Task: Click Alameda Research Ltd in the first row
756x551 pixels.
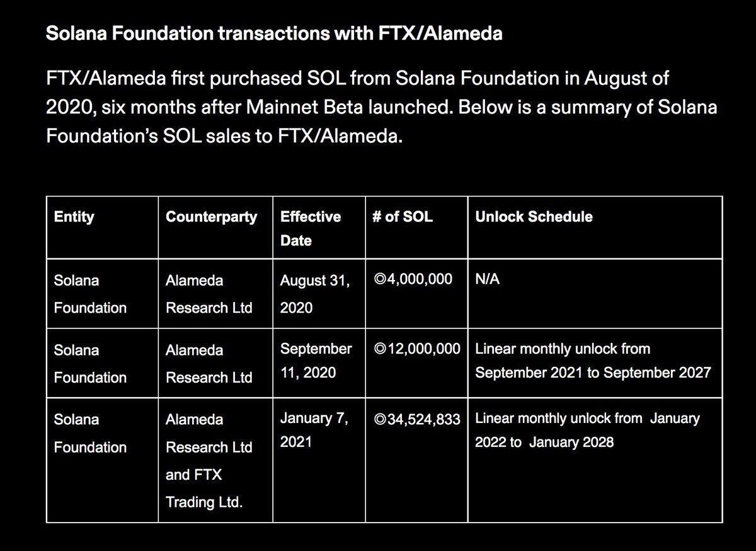Action: click(209, 294)
